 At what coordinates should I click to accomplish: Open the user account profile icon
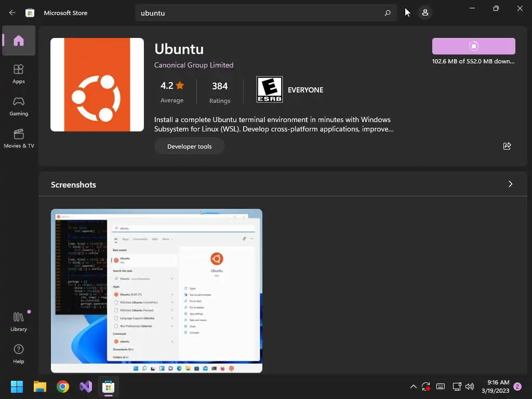coord(425,13)
